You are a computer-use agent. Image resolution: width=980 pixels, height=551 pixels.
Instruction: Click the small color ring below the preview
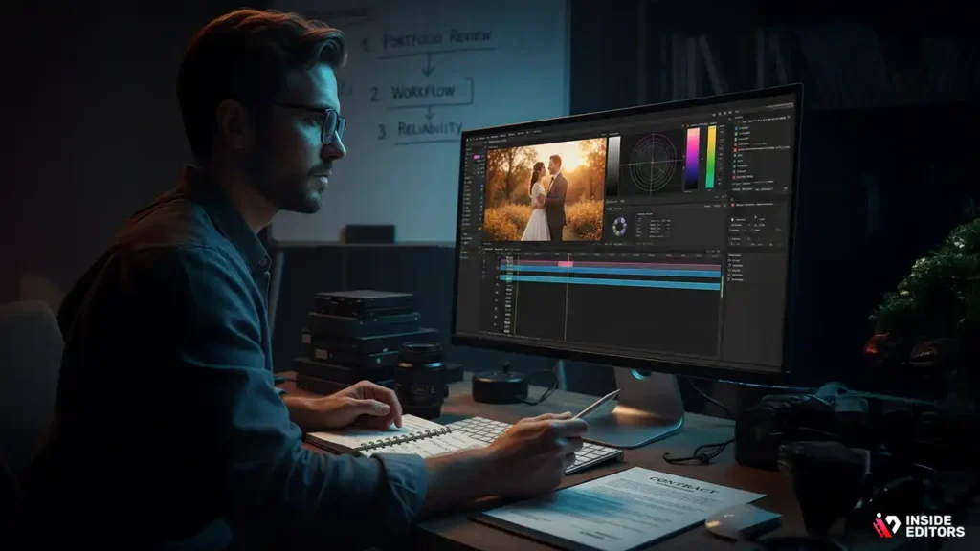tap(619, 226)
